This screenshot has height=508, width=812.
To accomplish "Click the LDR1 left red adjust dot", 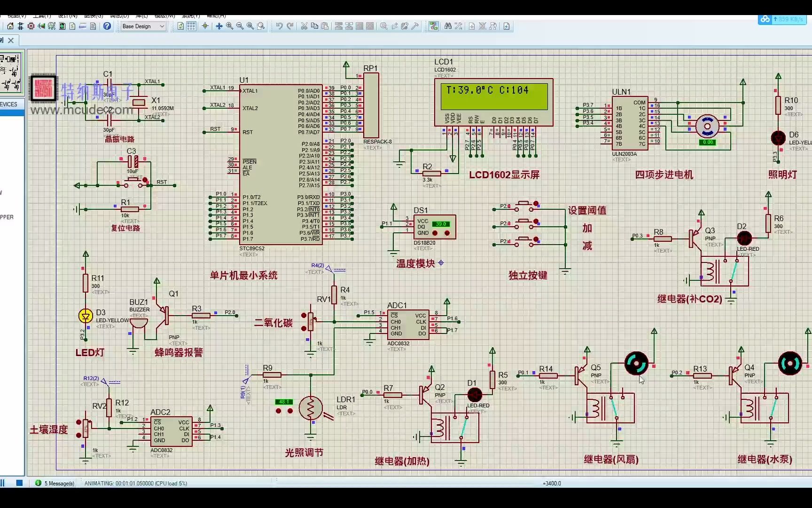I will tap(278, 411).
